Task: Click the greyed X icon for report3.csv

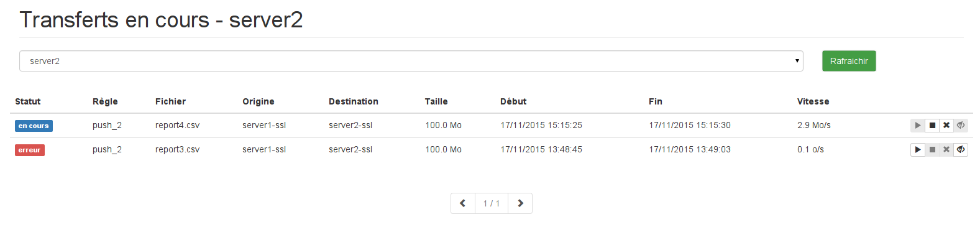Action: [946, 150]
